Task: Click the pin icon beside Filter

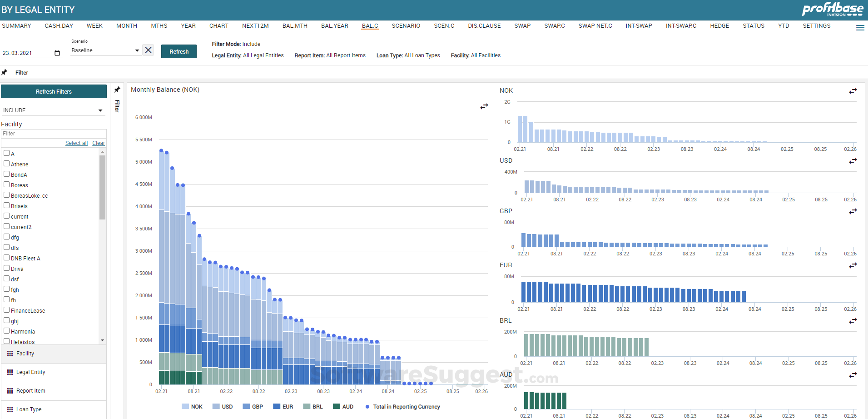Action: (5, 72)
